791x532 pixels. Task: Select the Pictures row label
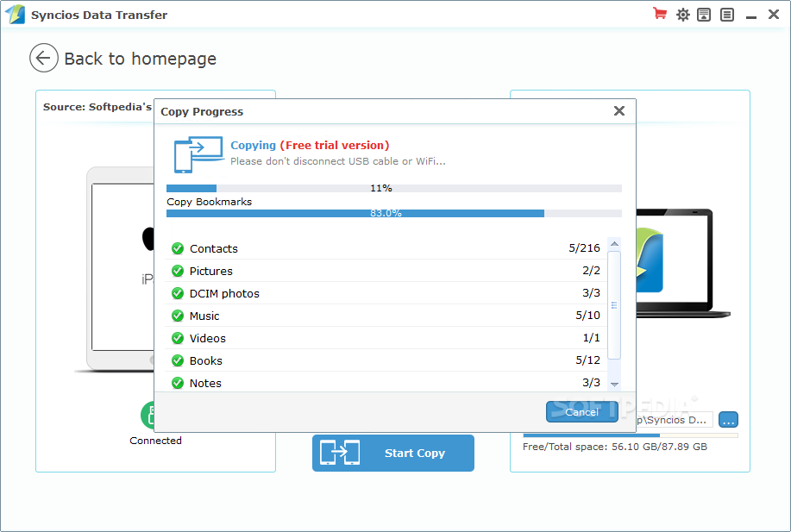pyautogui.click(x=210, y=272)
